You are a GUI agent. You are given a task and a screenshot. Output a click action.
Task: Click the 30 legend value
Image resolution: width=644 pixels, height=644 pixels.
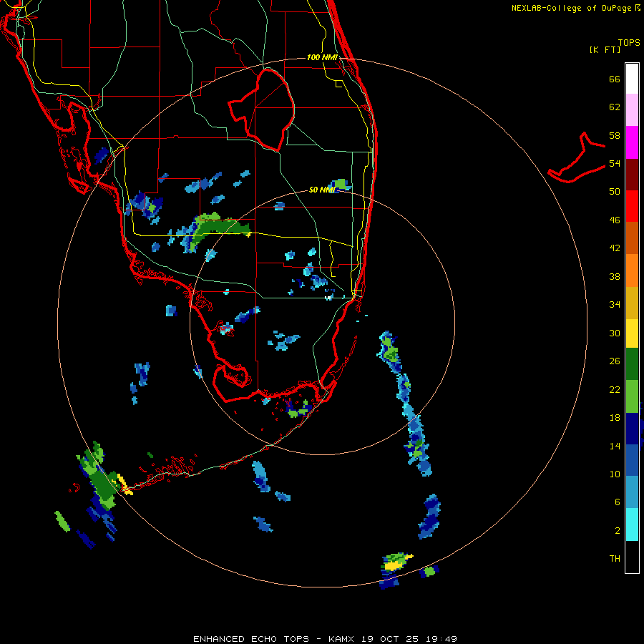tap(615, 333)
